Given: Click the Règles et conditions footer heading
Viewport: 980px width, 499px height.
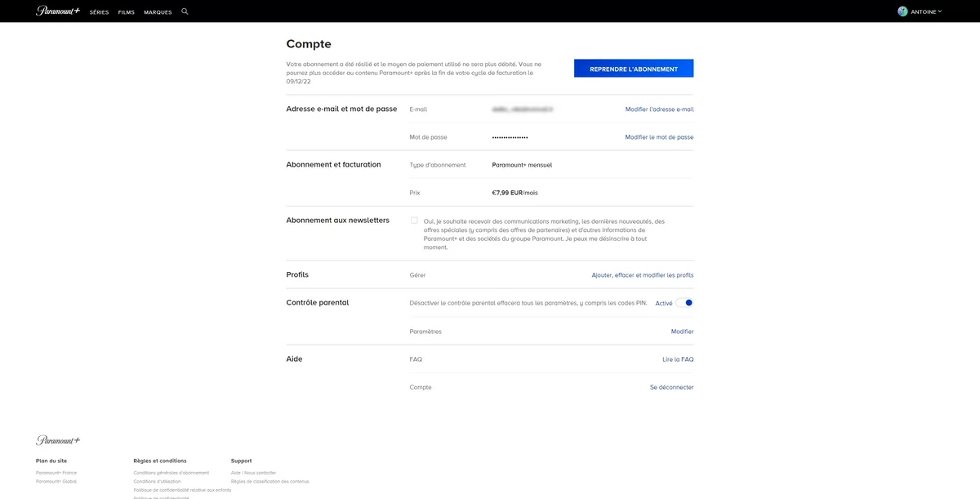Looking at the screenshot, I should (160, 461).
